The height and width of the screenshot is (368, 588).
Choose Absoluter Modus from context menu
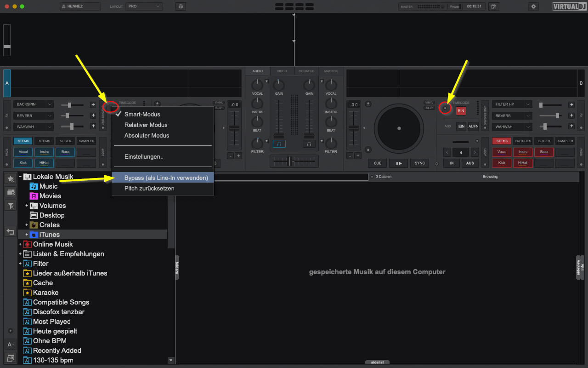click(163, 135)
